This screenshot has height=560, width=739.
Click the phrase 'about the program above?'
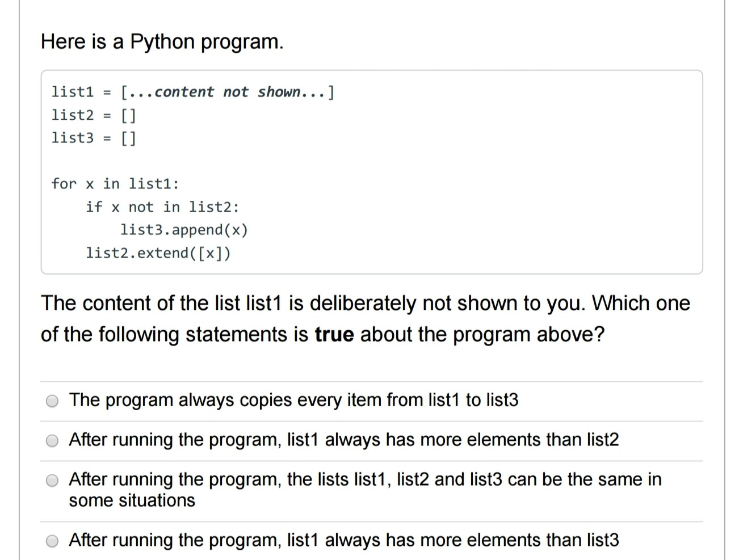(x=482, y=334)
